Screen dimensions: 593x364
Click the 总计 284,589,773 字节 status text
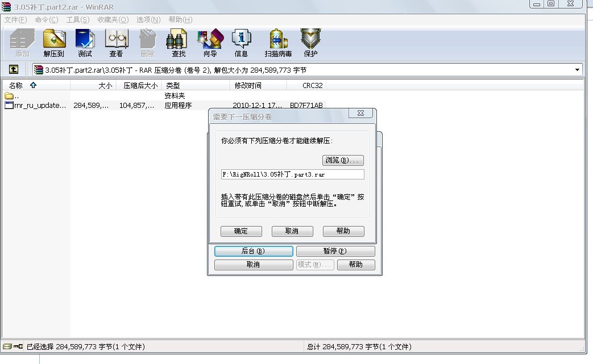(359, 346)
